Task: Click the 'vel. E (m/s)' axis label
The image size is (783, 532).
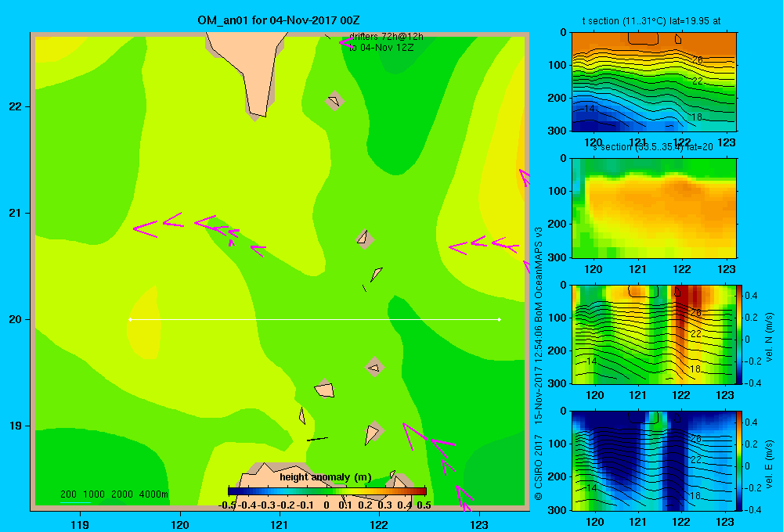Action: click(770, 464)
